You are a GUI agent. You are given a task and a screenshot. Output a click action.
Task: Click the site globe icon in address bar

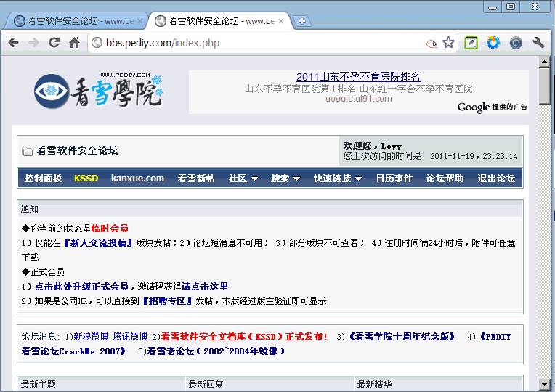[x=97, y=43]
